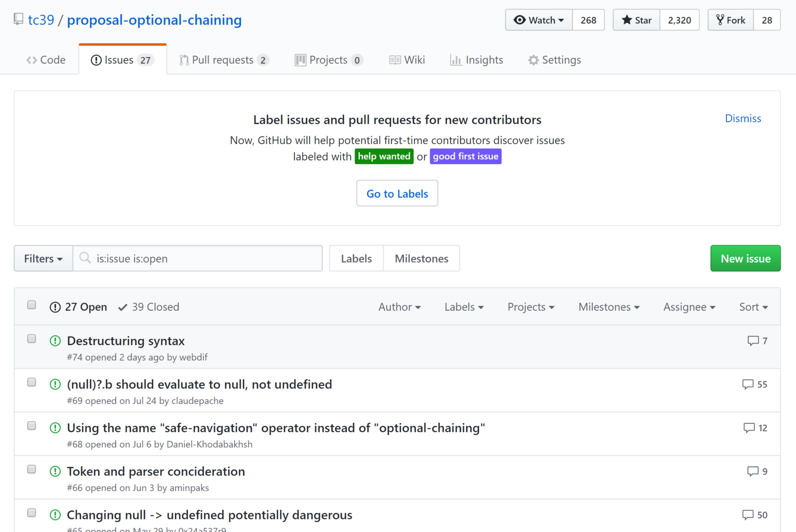The width and height of the screenshot is (796, 532).
Task: Click comment icon showing 55 comments
Action: 748,384
